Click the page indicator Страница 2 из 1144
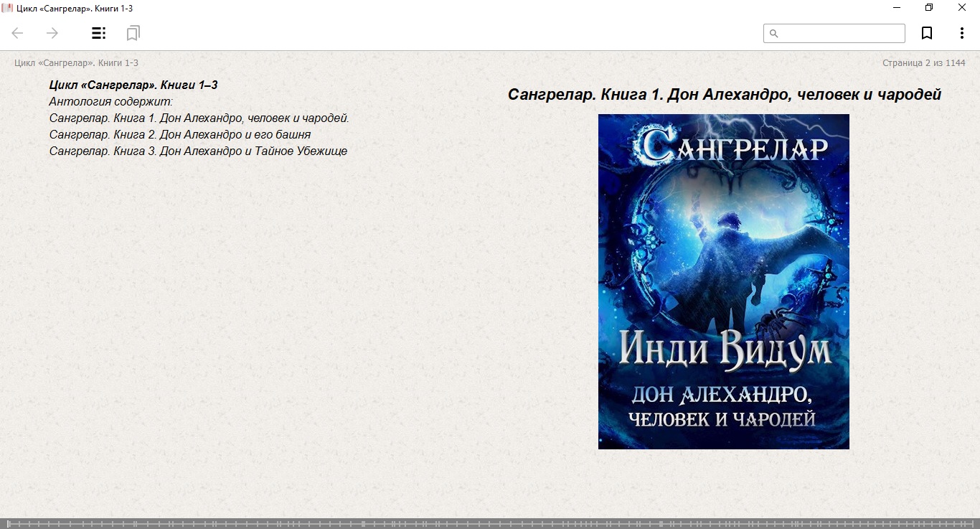 923,63
